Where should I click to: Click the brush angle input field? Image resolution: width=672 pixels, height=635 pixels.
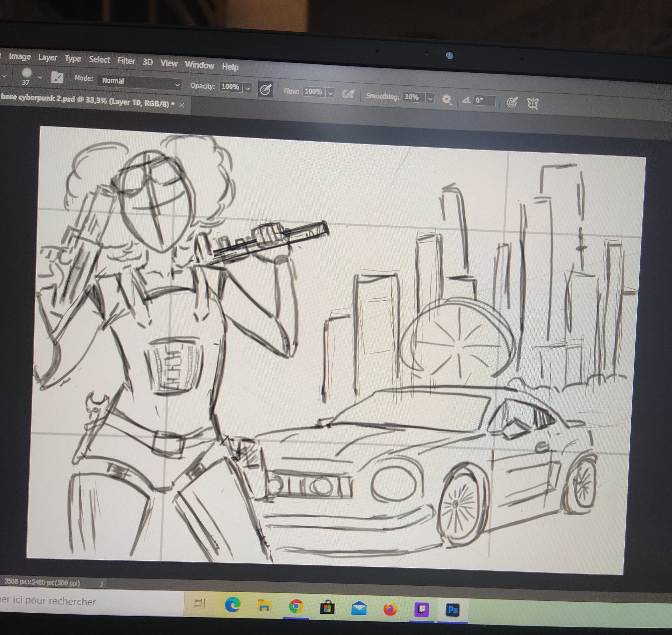(x=484, y=100)
